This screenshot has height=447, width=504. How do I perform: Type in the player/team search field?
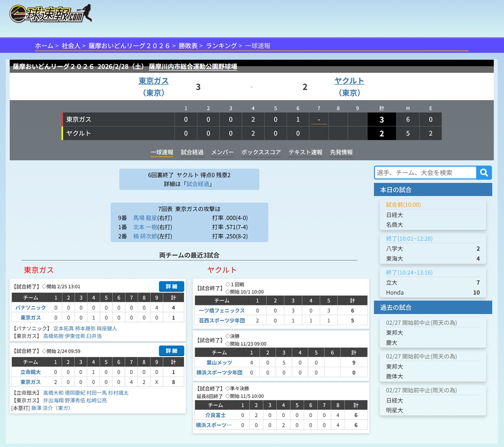425,173
